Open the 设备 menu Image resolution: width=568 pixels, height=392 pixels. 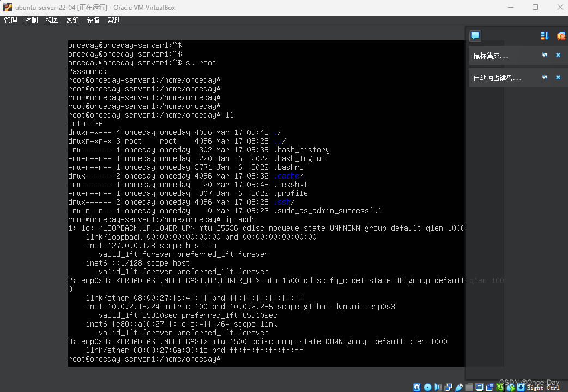click(93, 20)
